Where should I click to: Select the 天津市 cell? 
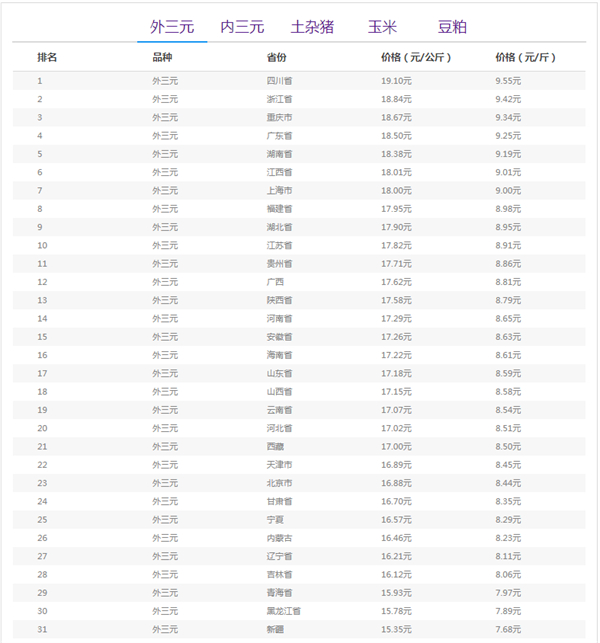279,465
